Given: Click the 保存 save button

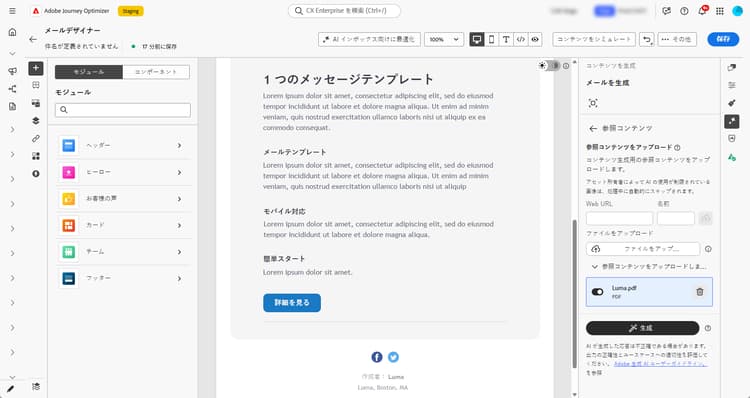Looking at the screenshot, I should coord(723,39).
